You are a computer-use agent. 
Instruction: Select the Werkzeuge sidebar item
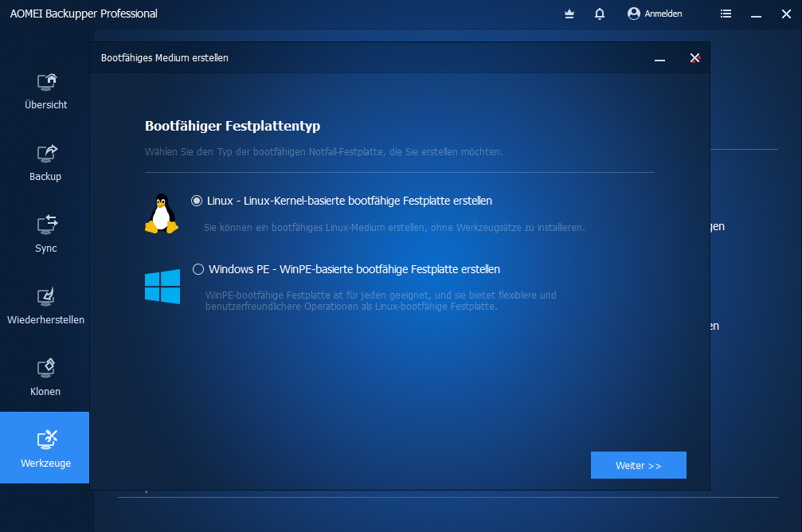point(45,448)
